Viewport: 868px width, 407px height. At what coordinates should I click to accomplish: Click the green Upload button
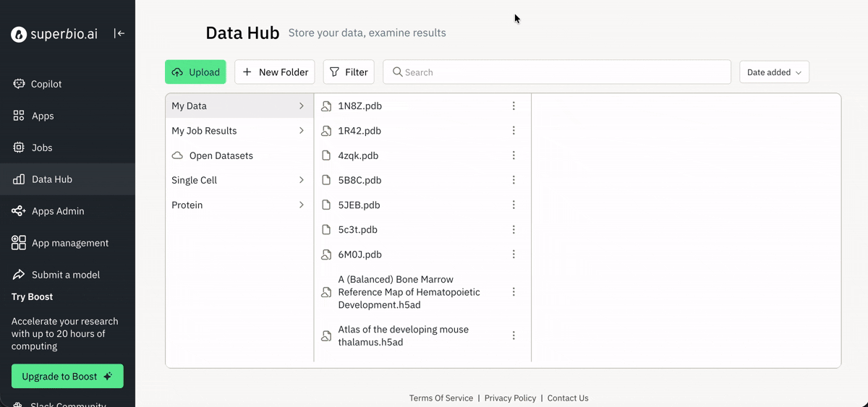tap(195, 72)
